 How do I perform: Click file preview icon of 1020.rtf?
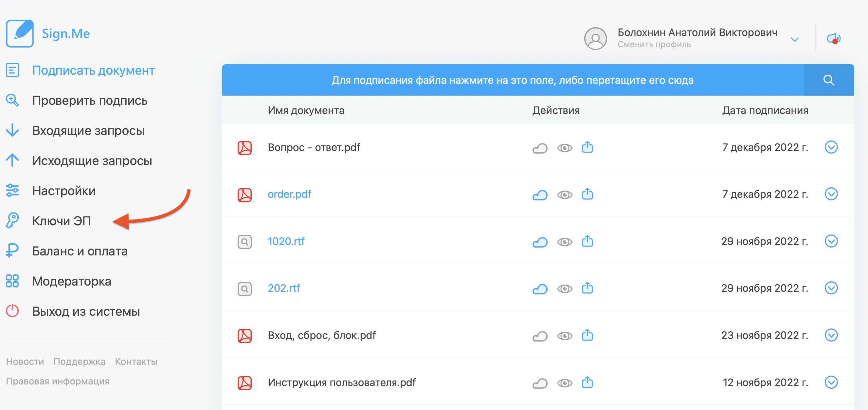coord(244,242)
